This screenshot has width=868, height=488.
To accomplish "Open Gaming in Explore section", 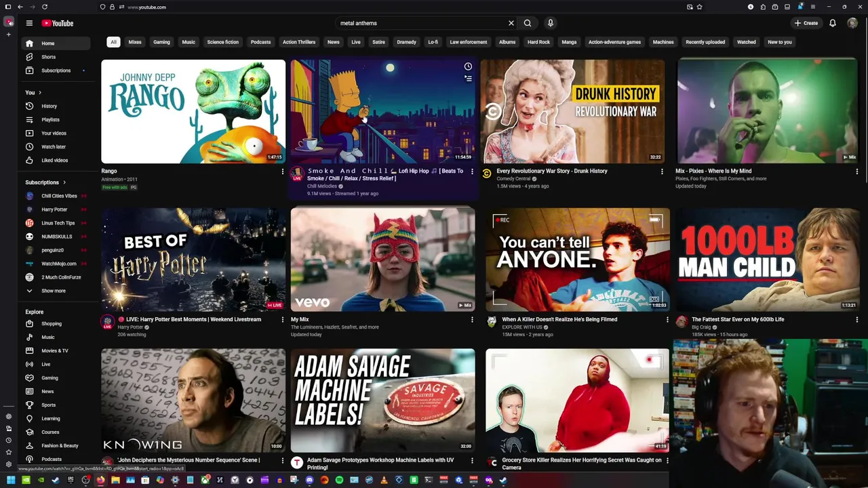I will coord(56,378).
